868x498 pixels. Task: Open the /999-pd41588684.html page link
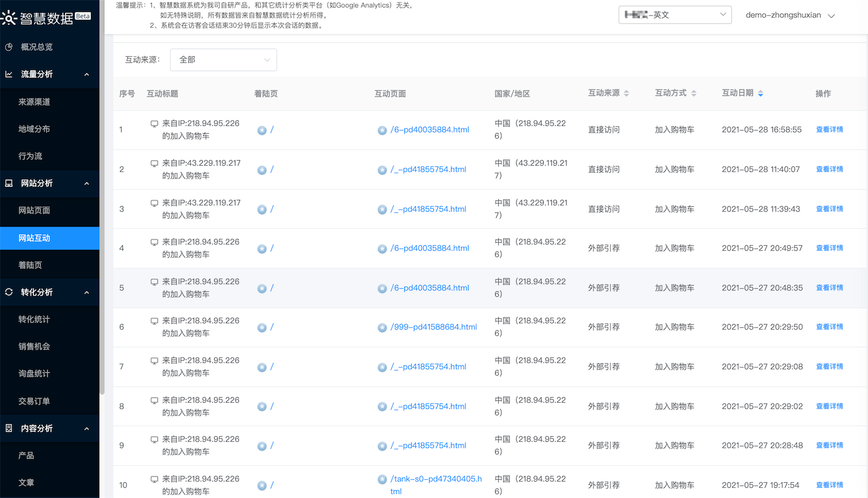coord(433,327)
